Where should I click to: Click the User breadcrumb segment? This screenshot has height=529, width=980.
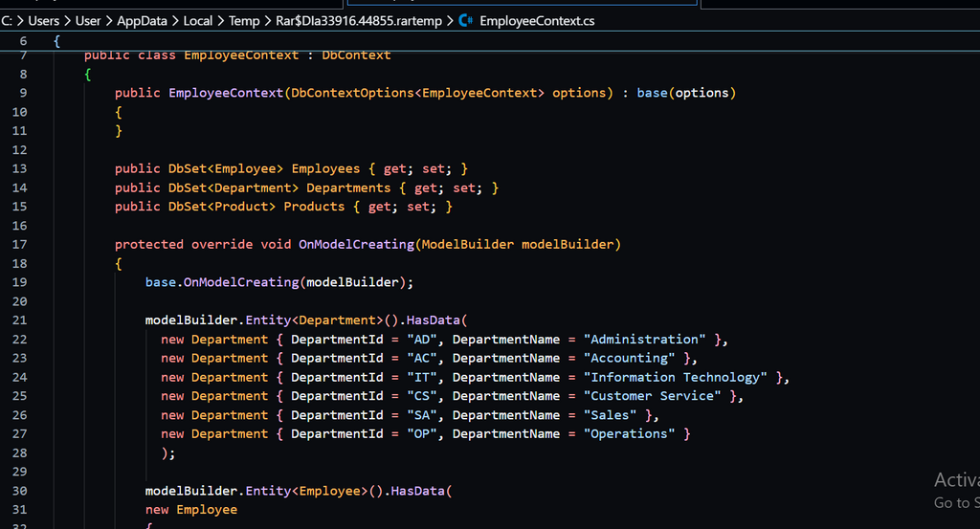coord(88,20)
